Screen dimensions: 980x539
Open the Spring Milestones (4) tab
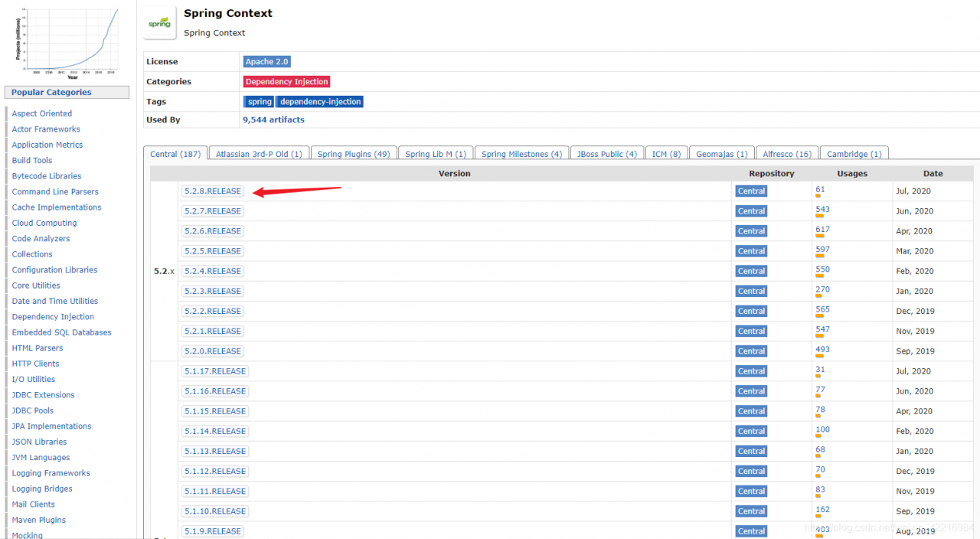[522, 154]
